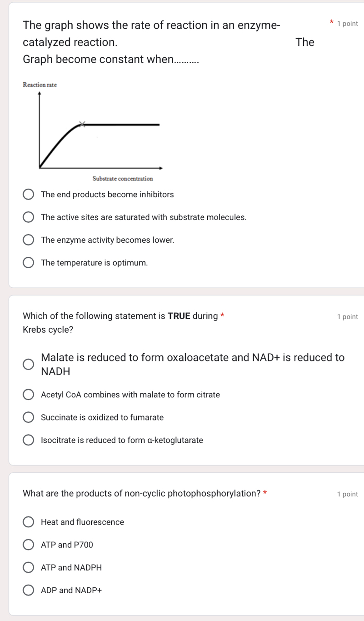364x621 pixels.
Task: Click the 'Substrate concentration' axis label
Action: [x=123, y=179]
